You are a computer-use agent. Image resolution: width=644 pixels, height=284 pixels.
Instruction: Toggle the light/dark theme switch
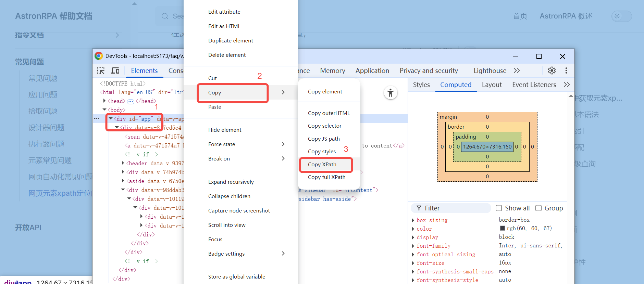coord(621,16)
